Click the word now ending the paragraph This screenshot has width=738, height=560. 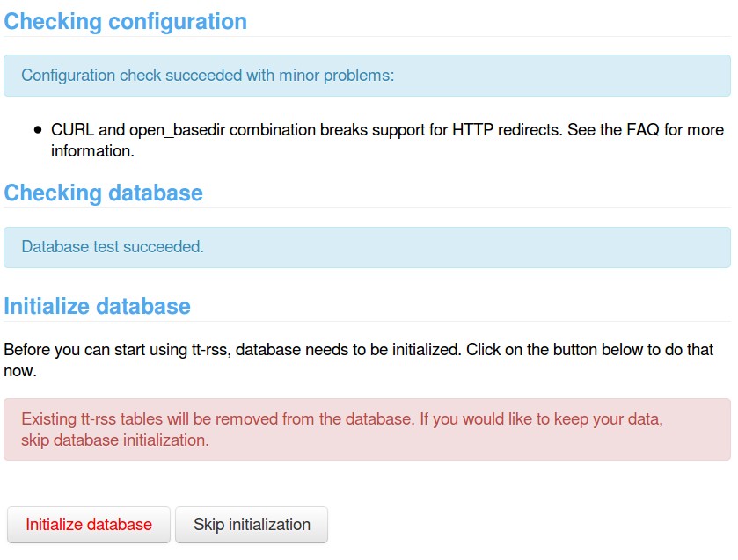point(18,371)
